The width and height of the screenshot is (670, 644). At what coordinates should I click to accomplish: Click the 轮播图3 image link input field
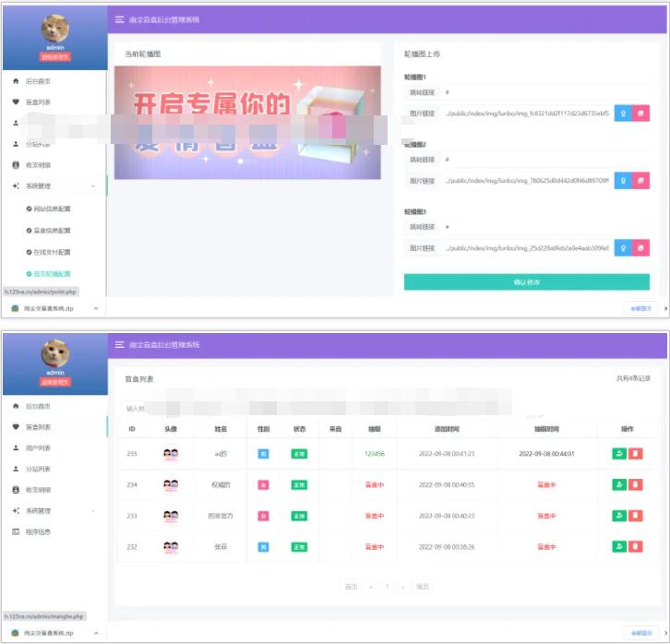tap(527, 247)
